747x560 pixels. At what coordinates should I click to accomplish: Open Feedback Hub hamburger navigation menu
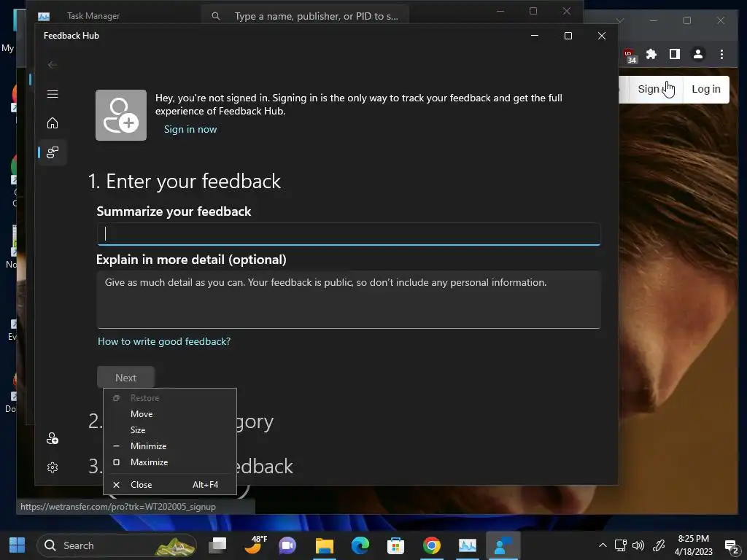53,94
